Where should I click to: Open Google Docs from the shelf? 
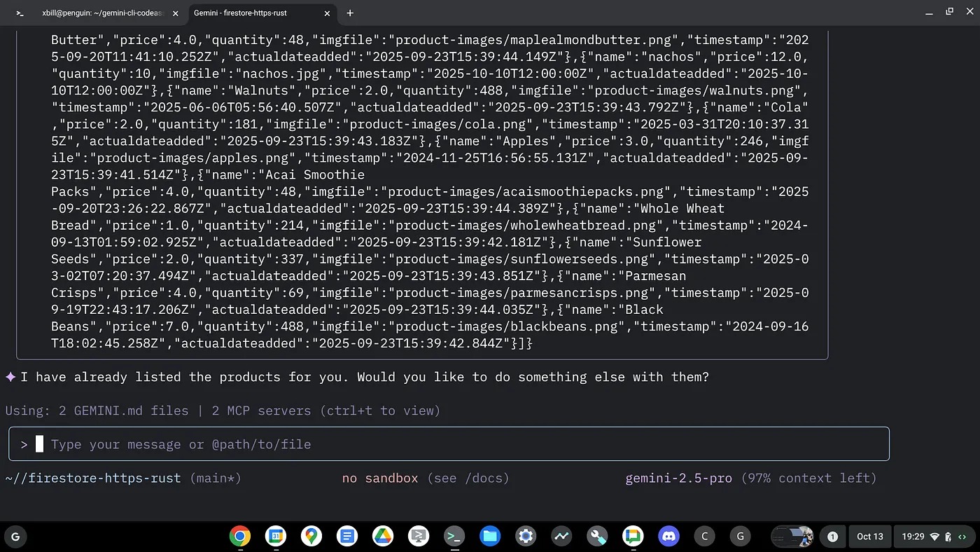pyautogui.click(x=347, y=537)
